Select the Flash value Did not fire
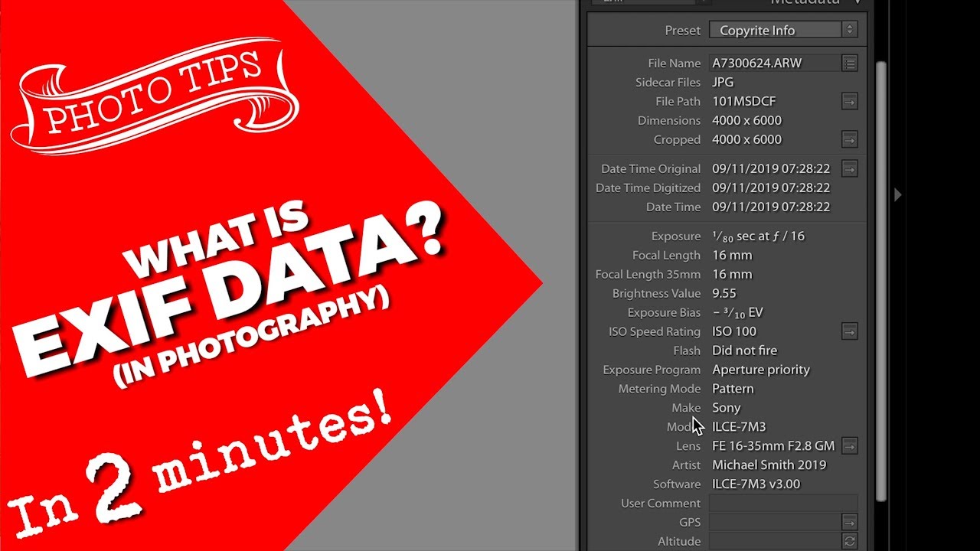 [744, 350]
